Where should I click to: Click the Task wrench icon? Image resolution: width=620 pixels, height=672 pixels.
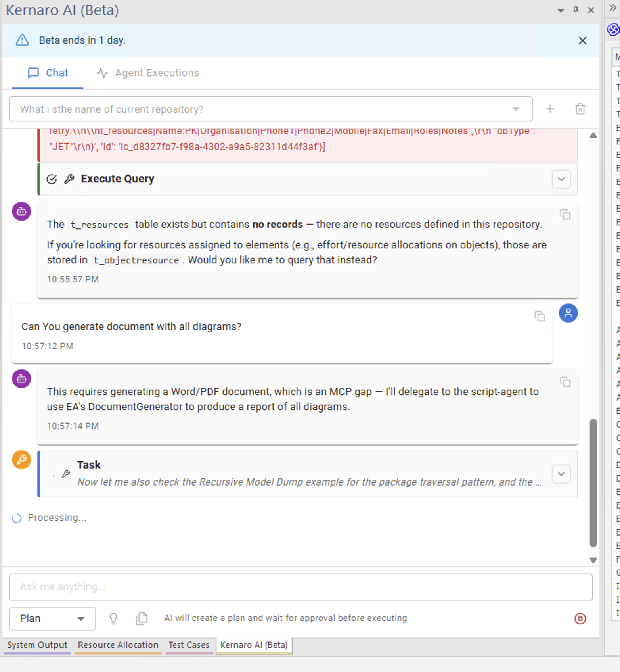(x=66, y=474)
